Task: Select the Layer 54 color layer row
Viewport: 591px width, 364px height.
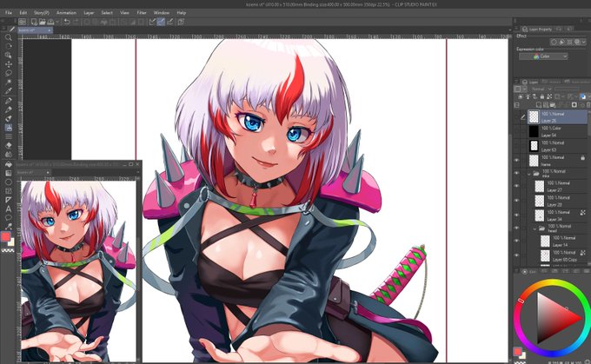Action: (x=557, y=131)
